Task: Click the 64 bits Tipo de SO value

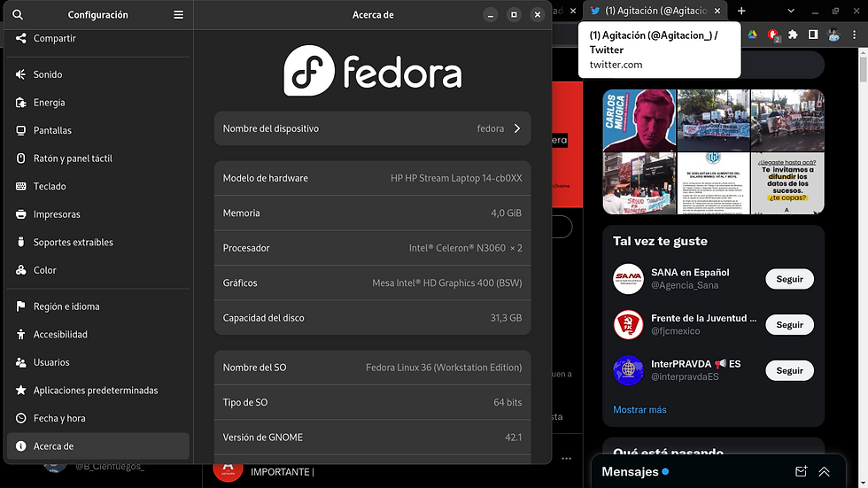Action: (x=508, y=402)
